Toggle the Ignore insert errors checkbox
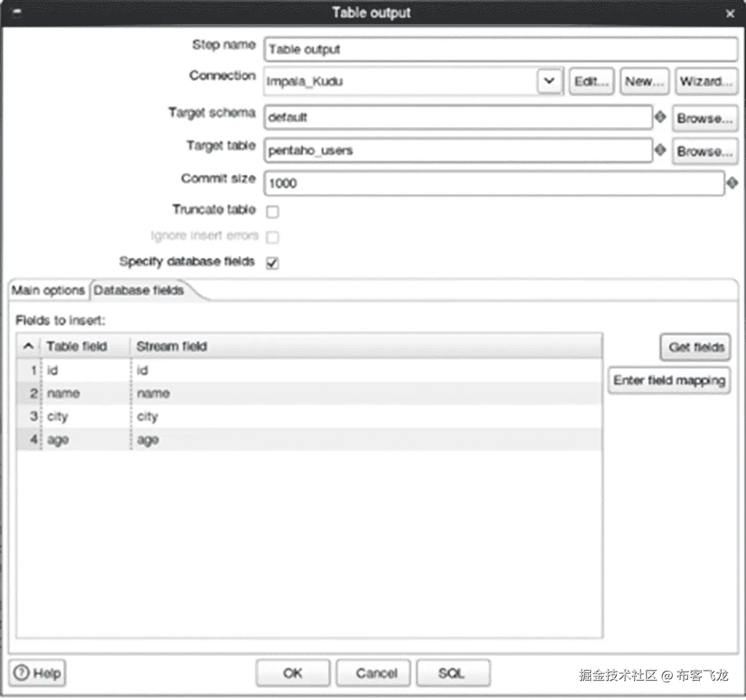 [272, 237]
